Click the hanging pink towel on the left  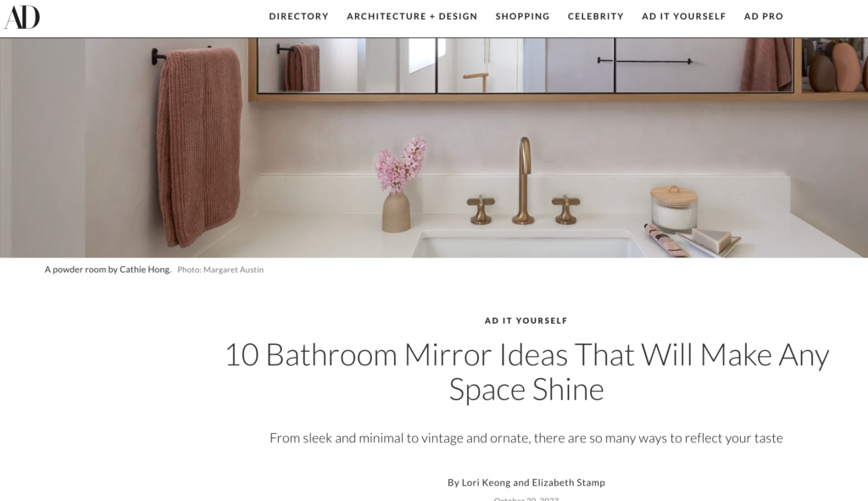point(200,146)
